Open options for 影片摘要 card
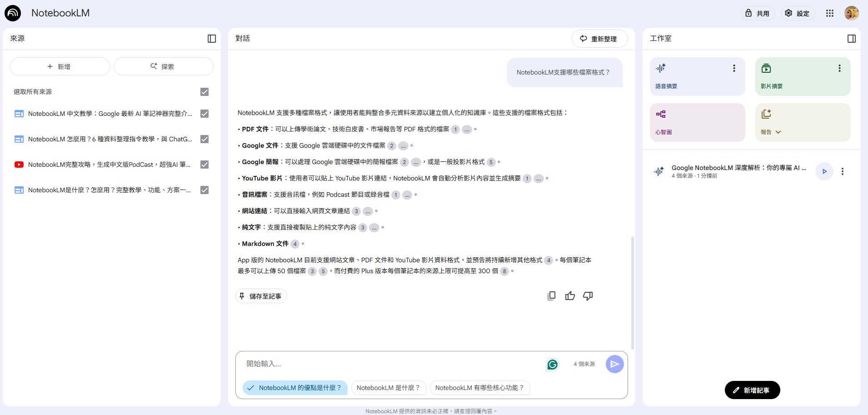868x415 pixels. [839, 68]
